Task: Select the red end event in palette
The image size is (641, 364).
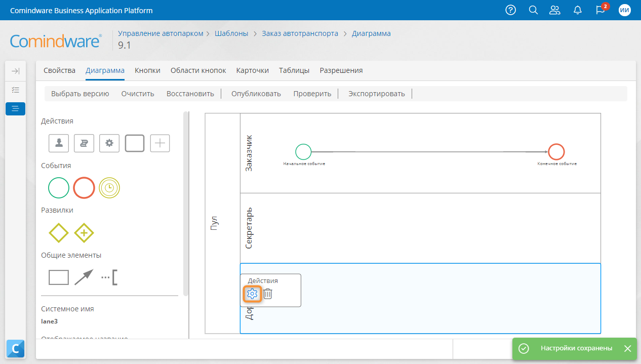Action: (x=84, y=188)
